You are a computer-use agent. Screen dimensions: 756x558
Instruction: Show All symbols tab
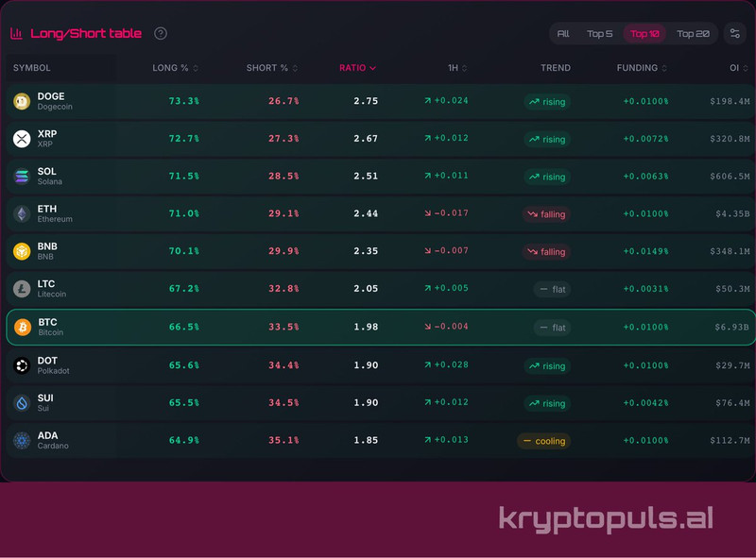click(x=563, y=34)
